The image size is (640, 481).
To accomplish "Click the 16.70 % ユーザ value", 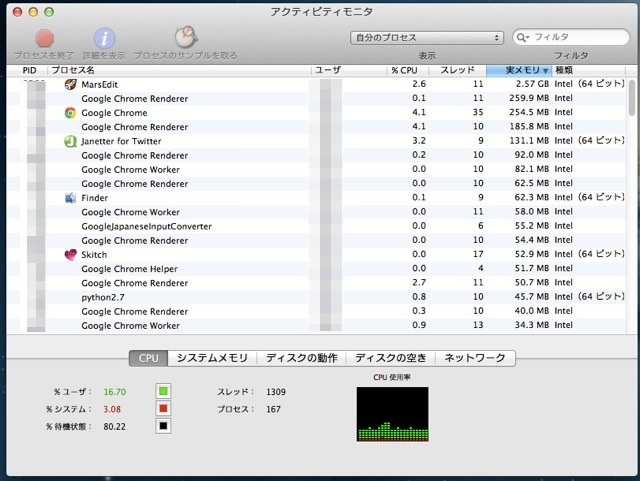I will [115, 392].
